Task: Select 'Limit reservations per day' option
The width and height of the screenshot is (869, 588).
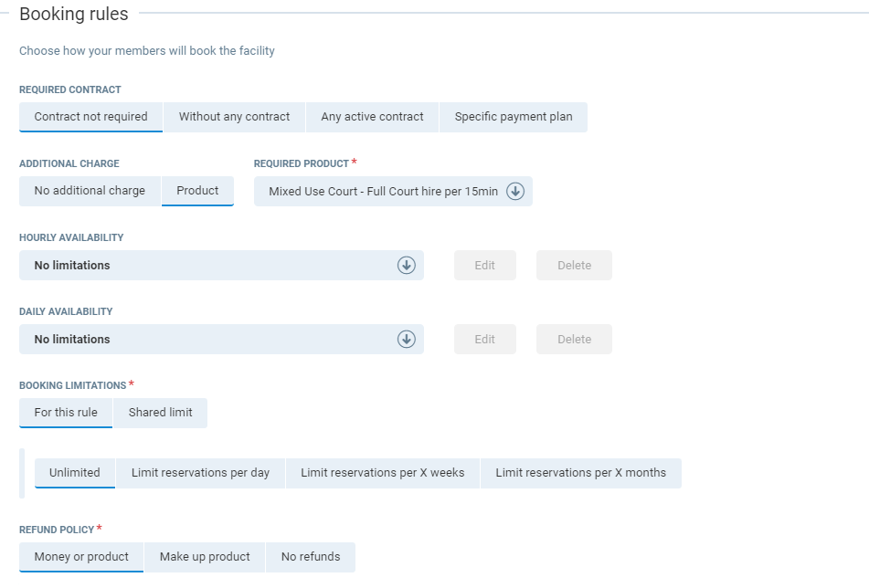Action: [200, 473]
